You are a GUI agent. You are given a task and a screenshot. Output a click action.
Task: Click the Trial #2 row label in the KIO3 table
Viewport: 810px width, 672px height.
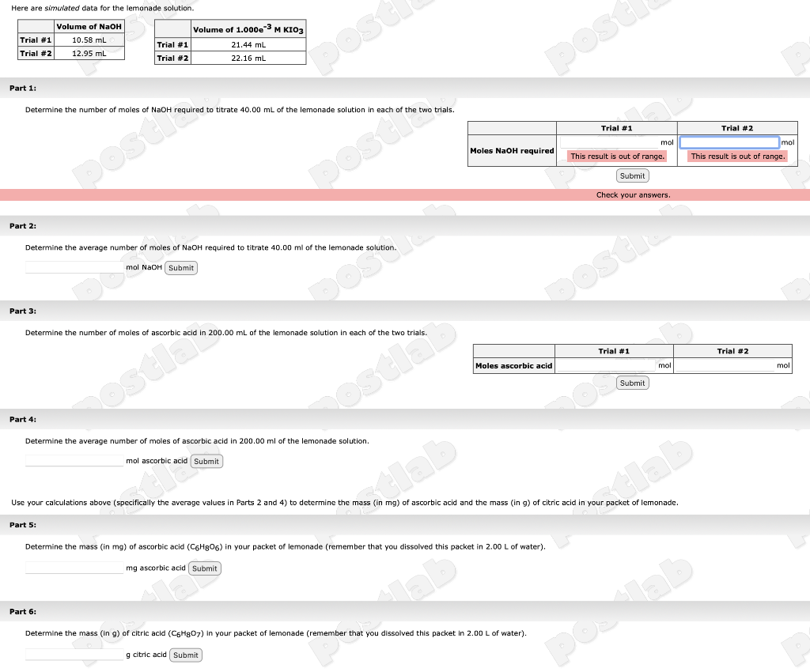[172, 59]
